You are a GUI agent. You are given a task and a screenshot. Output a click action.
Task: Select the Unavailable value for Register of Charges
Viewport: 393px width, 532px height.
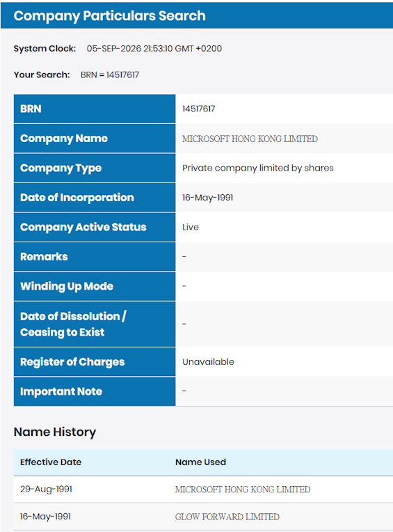click(x=208, y=361)
